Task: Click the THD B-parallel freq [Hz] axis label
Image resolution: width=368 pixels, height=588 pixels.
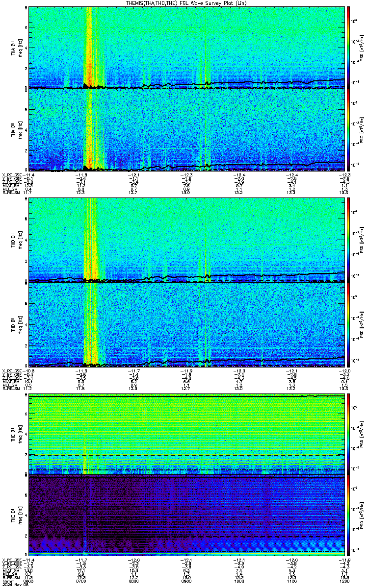Action: (20, 324)
